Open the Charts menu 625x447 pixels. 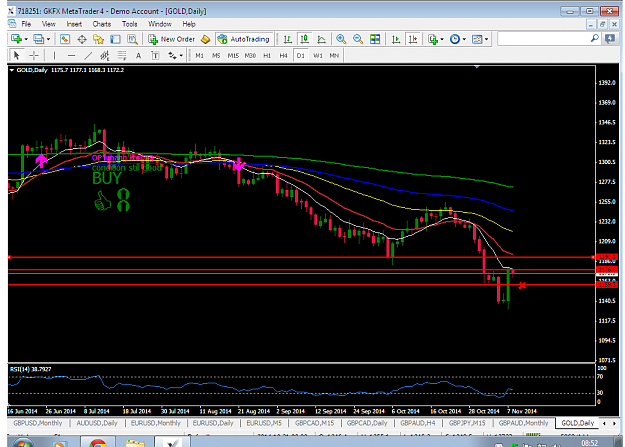(102, 24)
